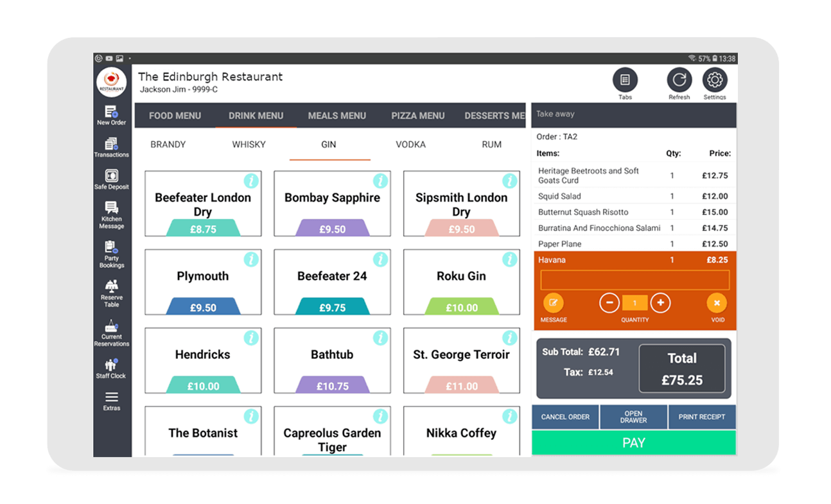Click the Total £75.25 box
The width and height of the screenshot is (831, 504).
(x=682, y=369)
